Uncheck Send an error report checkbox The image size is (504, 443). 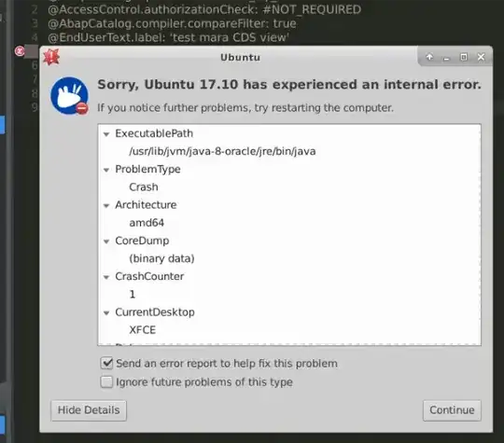[106, 364]
